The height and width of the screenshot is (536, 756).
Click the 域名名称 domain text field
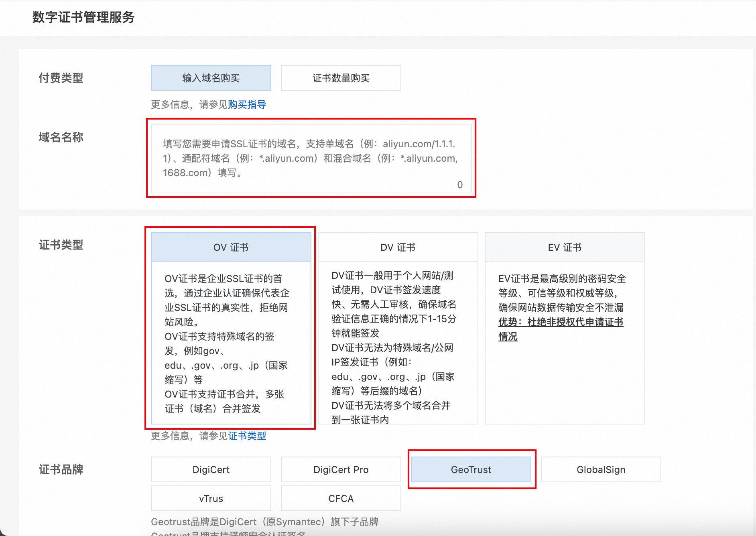[311, 158]
